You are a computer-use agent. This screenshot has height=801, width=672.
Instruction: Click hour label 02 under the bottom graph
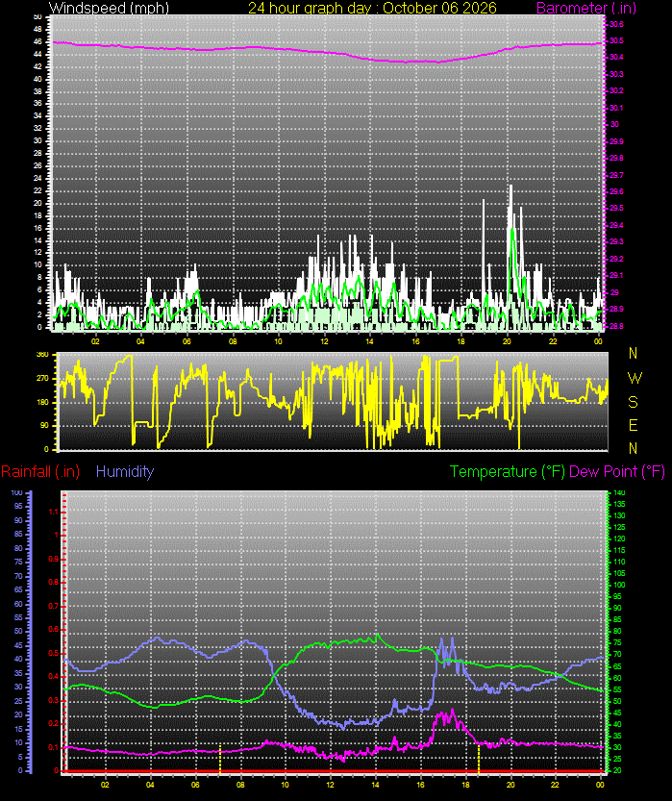[105, 784]
